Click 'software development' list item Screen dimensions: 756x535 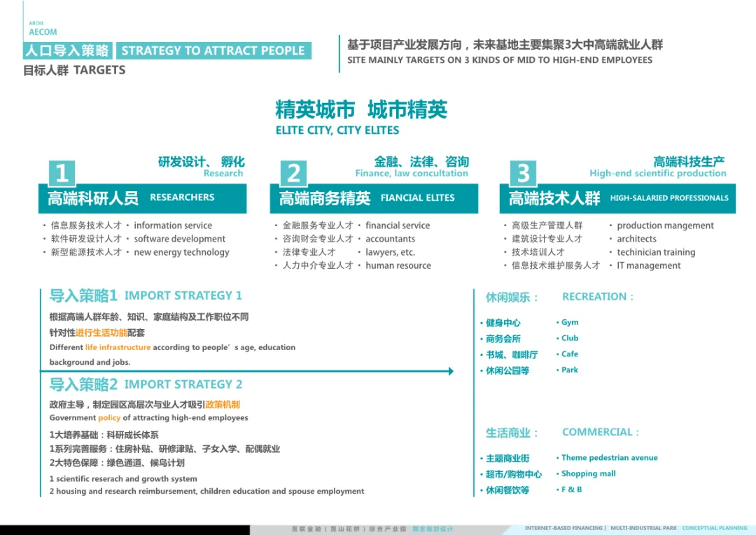pos(179,239)
